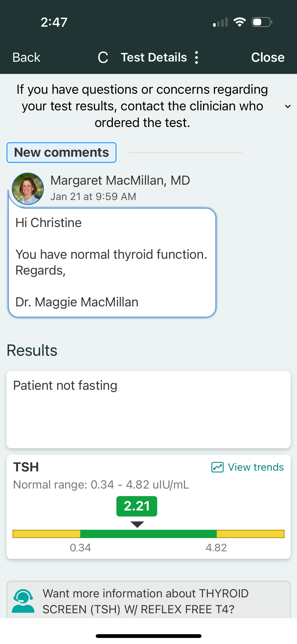The width and height of the screenshot is (297, 644).
Task: Tap the green 2.21 TSH value badge
Action: pos(137,506)
